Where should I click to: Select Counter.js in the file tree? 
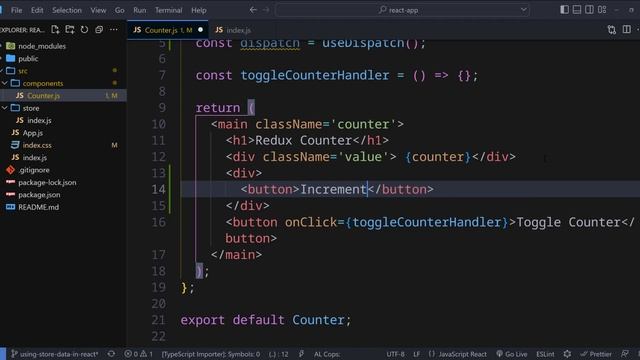pos(43,96)
